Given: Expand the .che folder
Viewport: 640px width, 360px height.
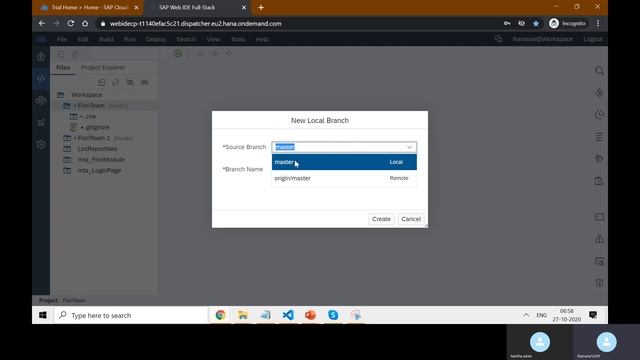Looking at the screenshot, I should point(73,116).
